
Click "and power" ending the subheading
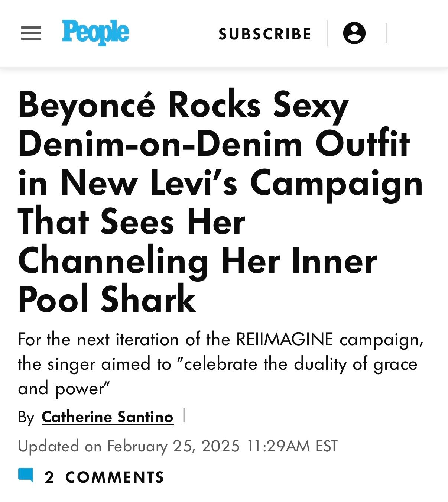coord(64,389)
